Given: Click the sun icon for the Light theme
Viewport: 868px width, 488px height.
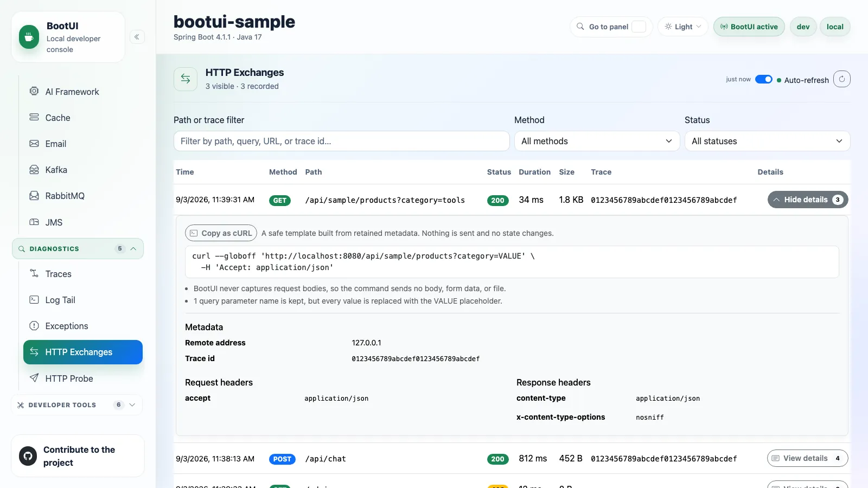Looking at the screenshot, I should tap(668, 27).
